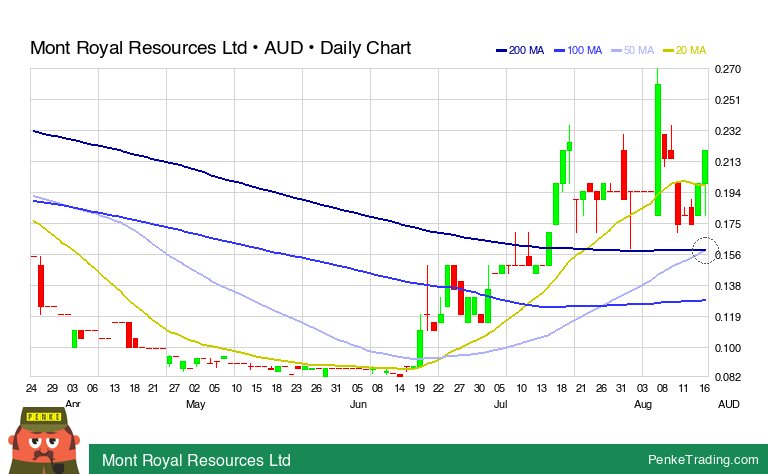
Task: Click the 0.119 price axis label
Action: click(x=728, y=317)
